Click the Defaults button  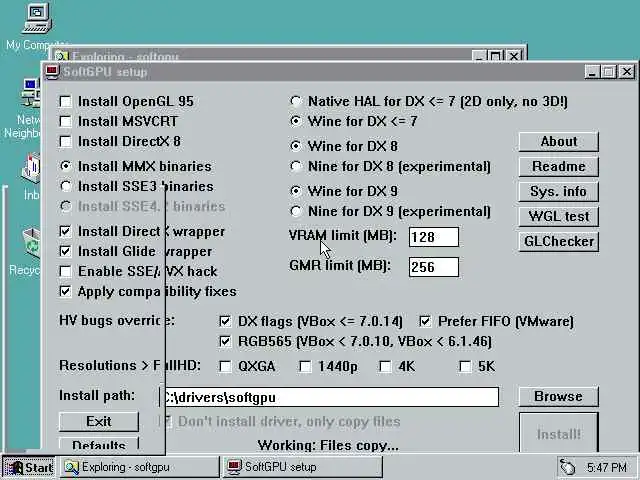pos(99,444)
